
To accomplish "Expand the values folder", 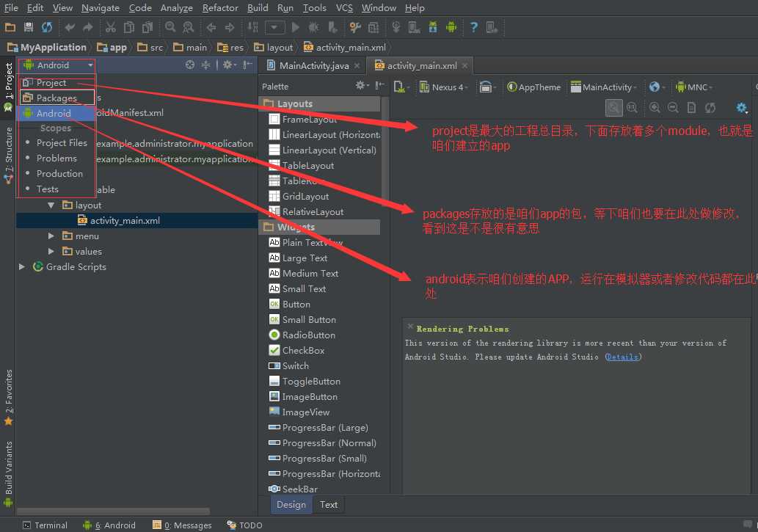I will (x=51, y=252).
